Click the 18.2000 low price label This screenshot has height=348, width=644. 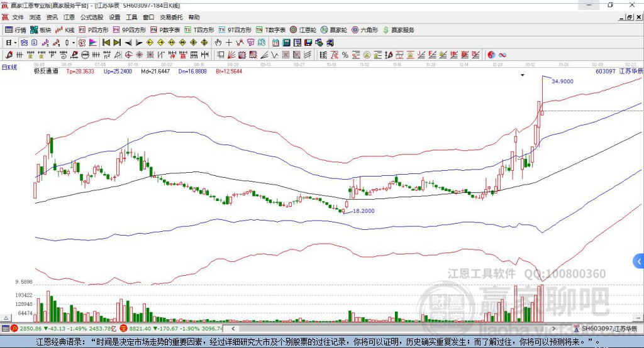click(x=364, y=210)
